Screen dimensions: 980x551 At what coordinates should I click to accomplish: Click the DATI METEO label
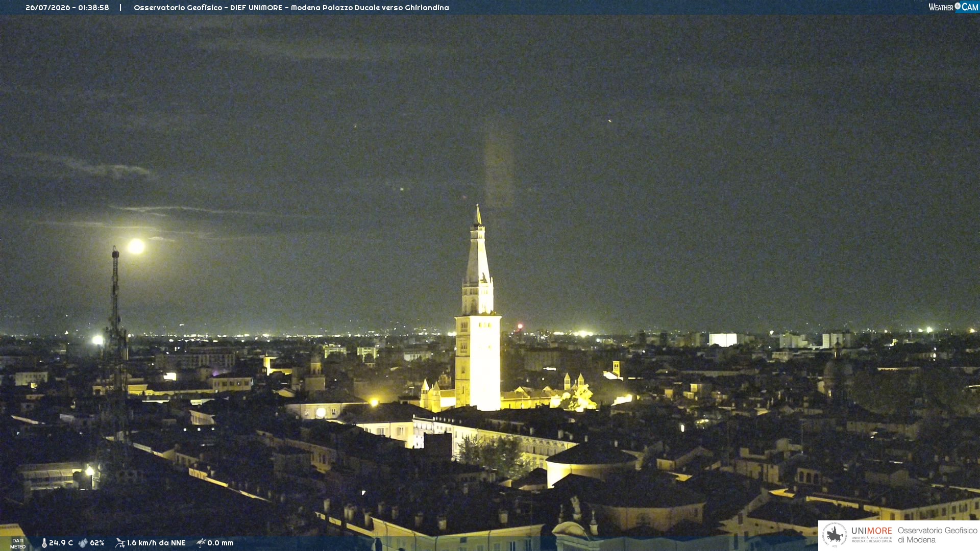coord(18,543)
